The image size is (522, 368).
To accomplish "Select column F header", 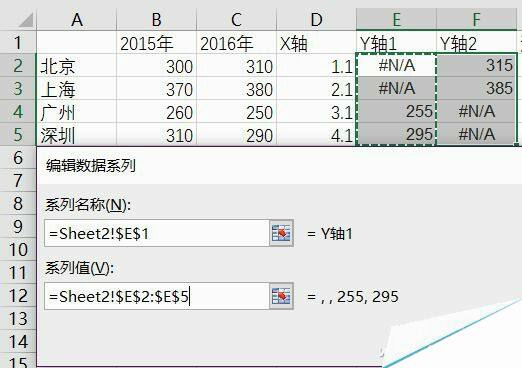I will [x=476, y=19].
